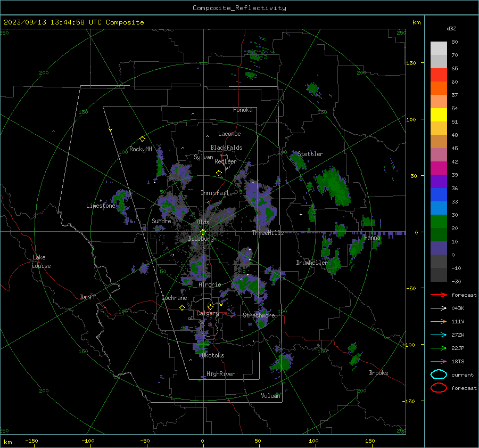Viewport: 479px width, 448px height.
Task: Click the Composite_Reflectivity title
Action: point(239,8)
